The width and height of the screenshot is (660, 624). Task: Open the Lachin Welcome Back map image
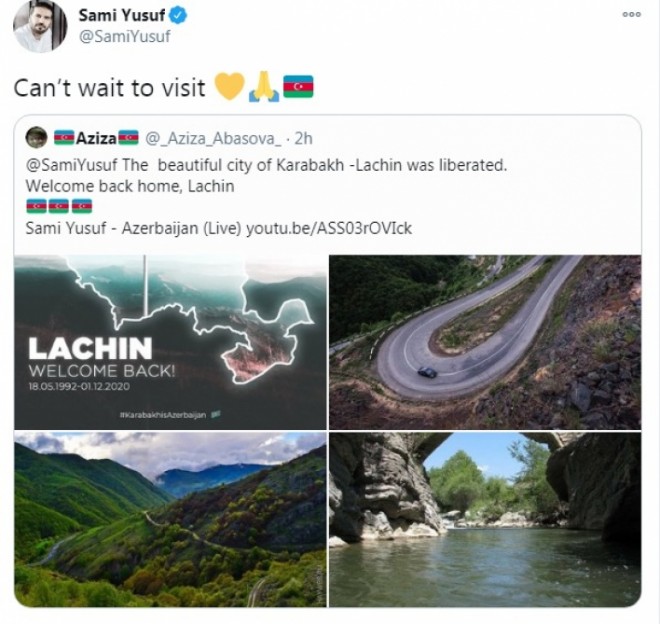(170, 341)
